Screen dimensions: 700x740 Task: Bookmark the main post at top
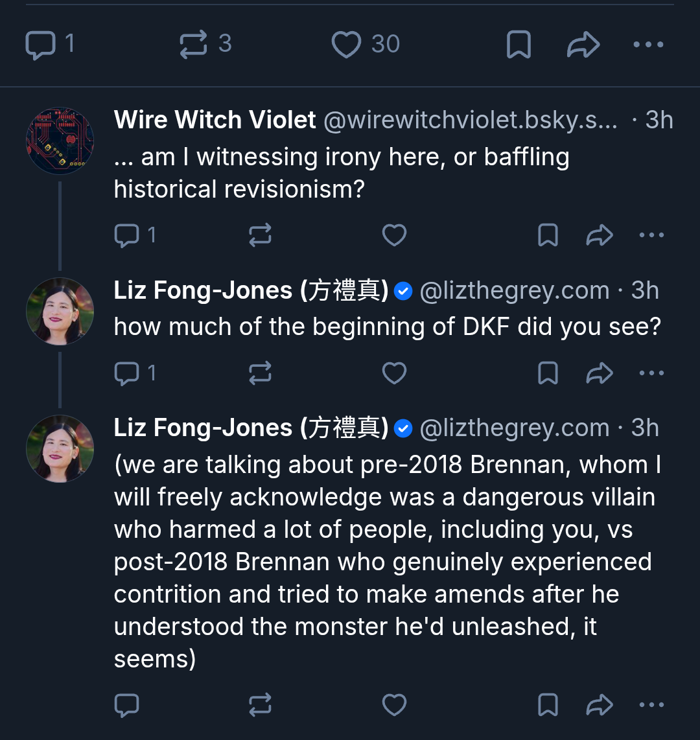(x=519, y=45)
